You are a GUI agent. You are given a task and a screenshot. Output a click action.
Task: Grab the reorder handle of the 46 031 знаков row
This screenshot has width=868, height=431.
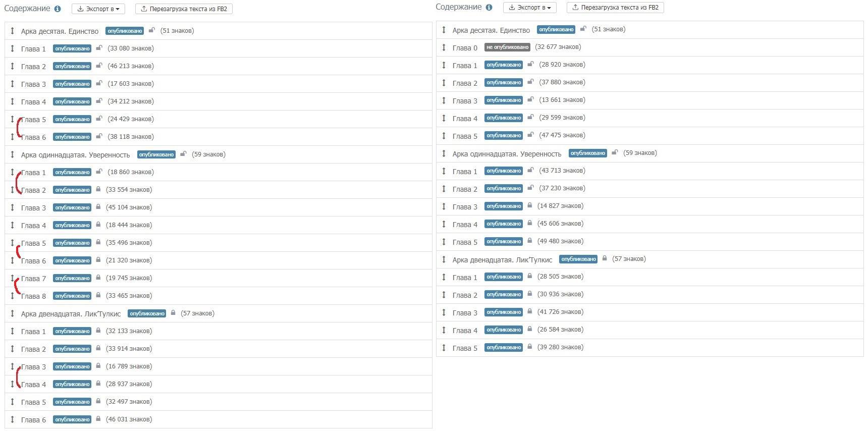point(13,419)
